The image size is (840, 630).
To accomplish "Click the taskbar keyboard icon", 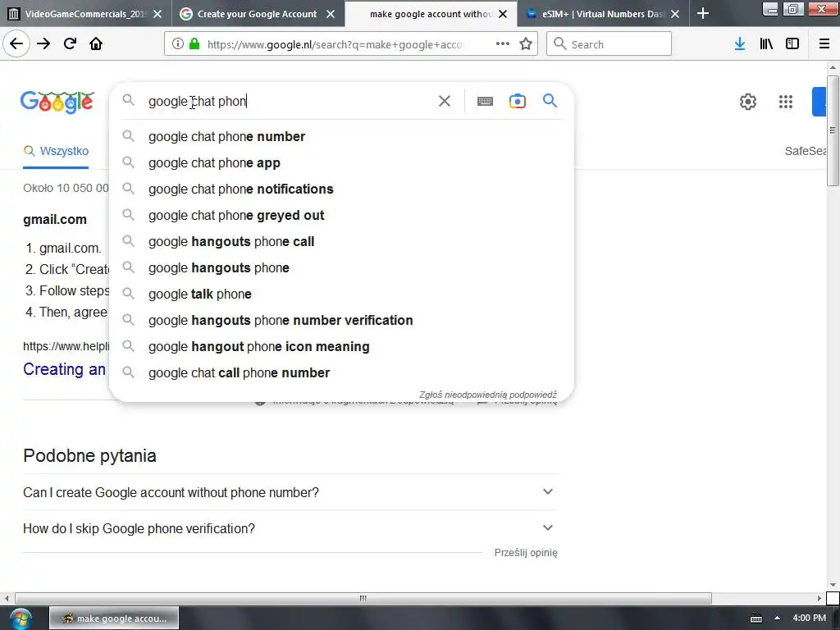I will click(x=756, y=619).
